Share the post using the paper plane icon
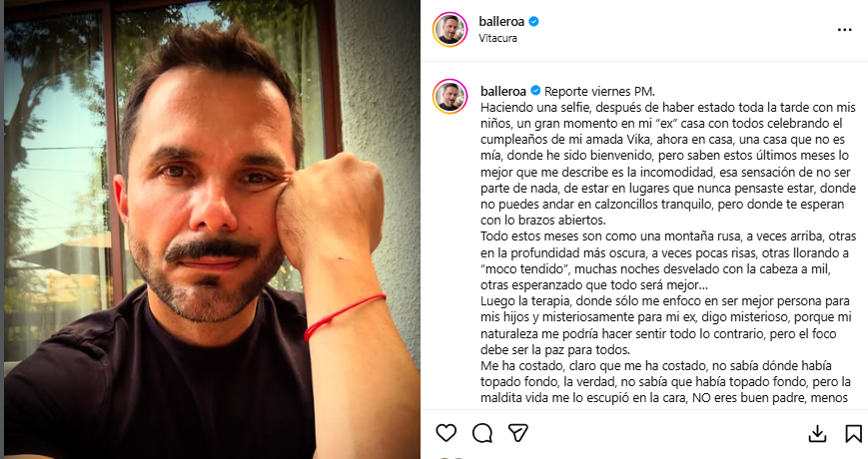 point(518,433)
